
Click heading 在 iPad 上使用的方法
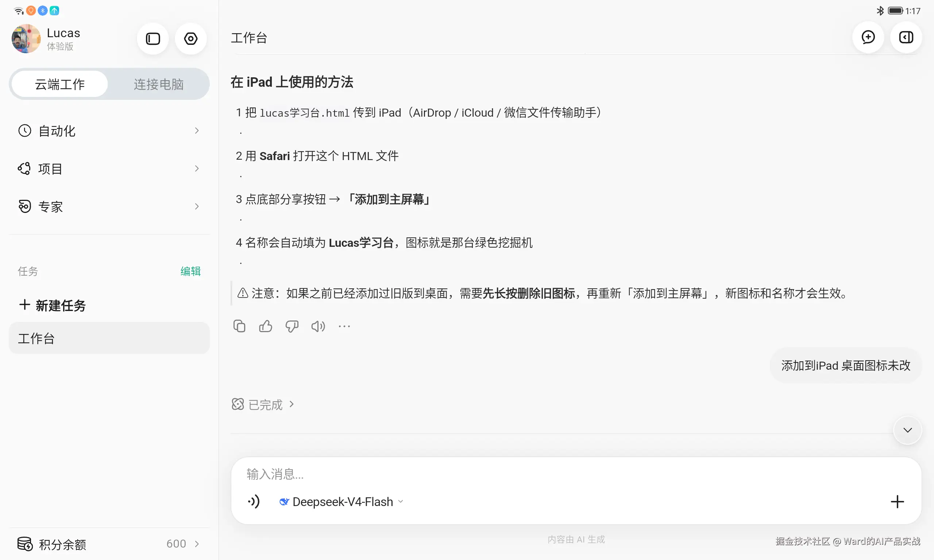coord(292,82)
